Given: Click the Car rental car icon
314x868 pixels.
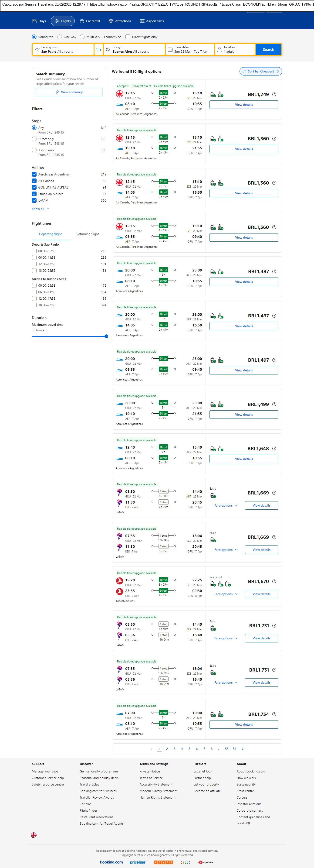Looking at the screenshot, I should [x=82, y=21].
